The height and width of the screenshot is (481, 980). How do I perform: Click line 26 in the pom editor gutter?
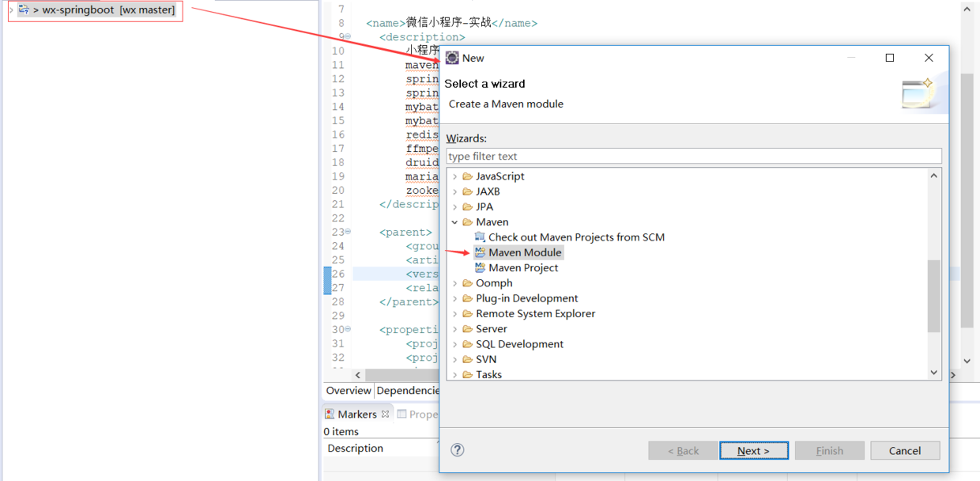click(x=337, y=274)
